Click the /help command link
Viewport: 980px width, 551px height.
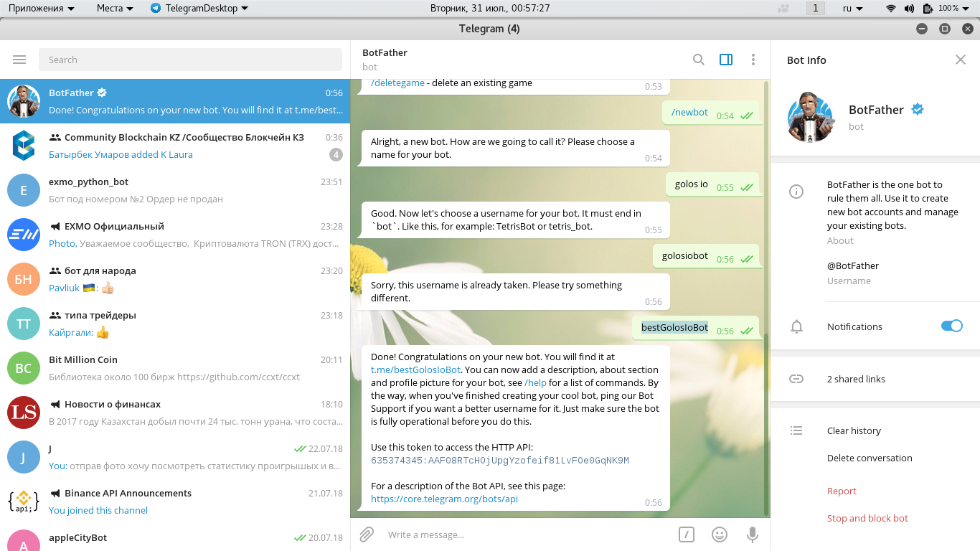click(x=535, y=382)
